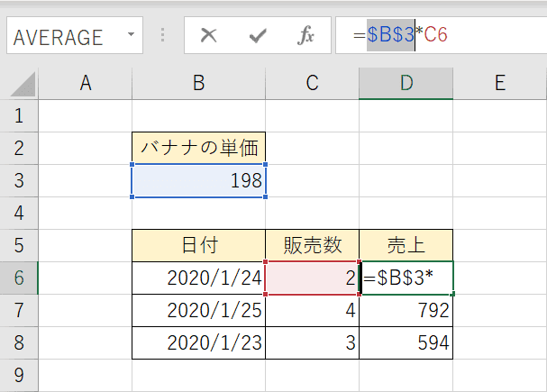547x392 pixels.
Task: Click cell B3 containing 198
Action: point(199,180)
